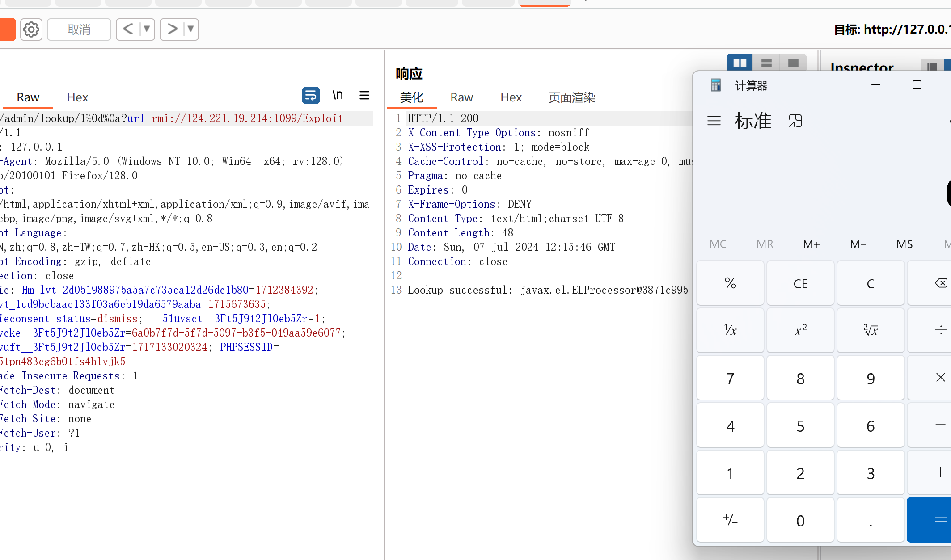The image size is (951, 560).
Task: Select the response 页面渲染 tab
Action: (x=572, y=97)
